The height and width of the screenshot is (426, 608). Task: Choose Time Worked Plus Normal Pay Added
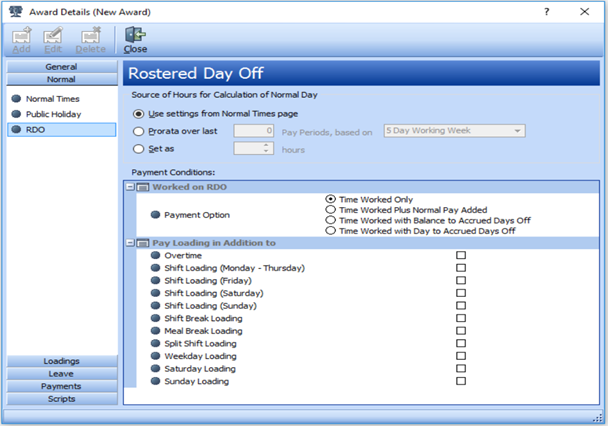click(330, 210)
